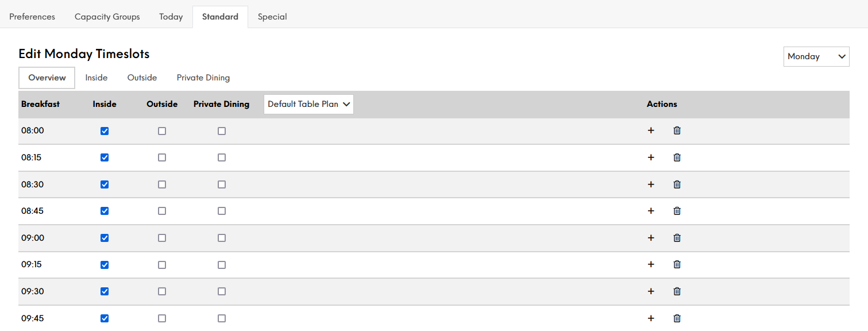Add a slot after 09:45
The height and width of the screenshot is (331, 868).
(651, 318)
